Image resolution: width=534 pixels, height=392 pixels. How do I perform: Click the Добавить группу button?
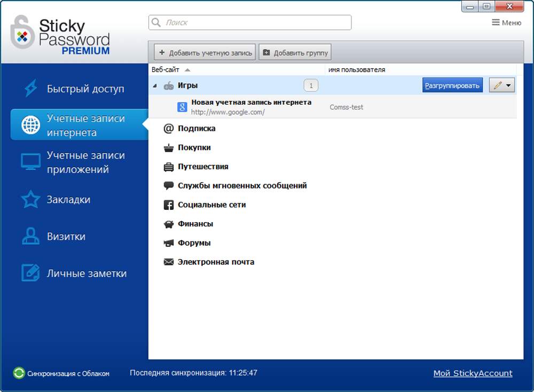coord(295,53)
